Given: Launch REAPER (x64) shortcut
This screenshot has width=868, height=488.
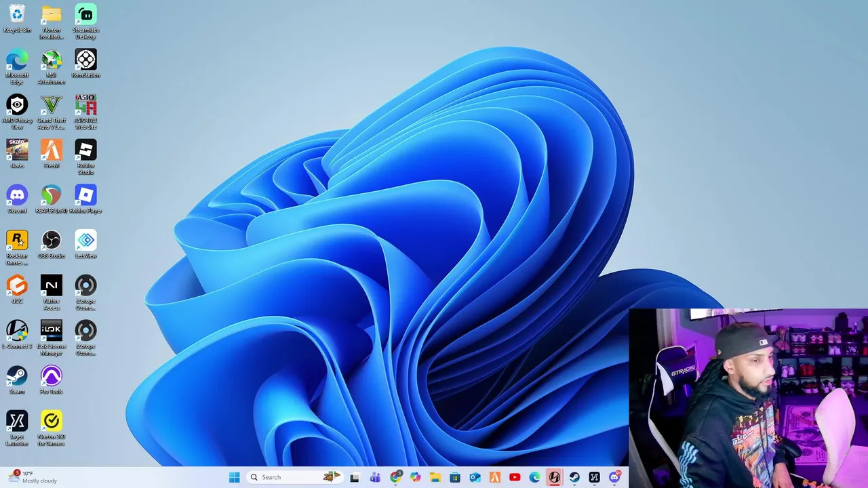Looking at the screenshot, I should [52, 199].
